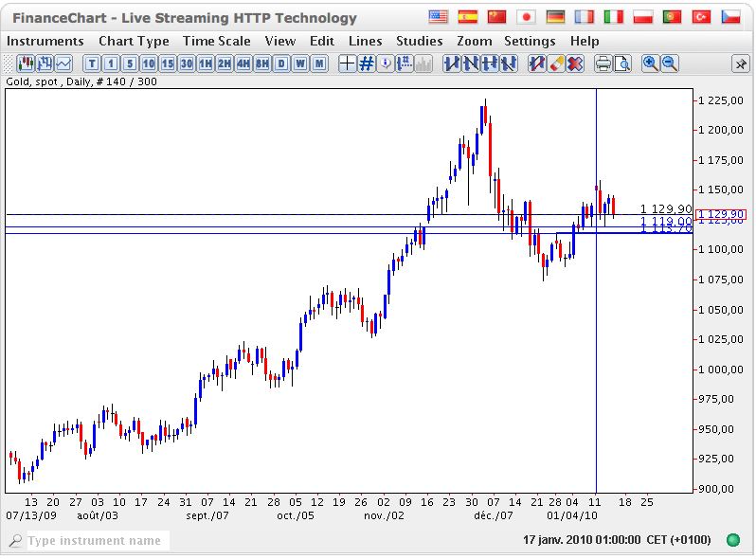Toggle the crosshair cursor tool
Viewport: 756px width, 559px height.
click(347, 63)
